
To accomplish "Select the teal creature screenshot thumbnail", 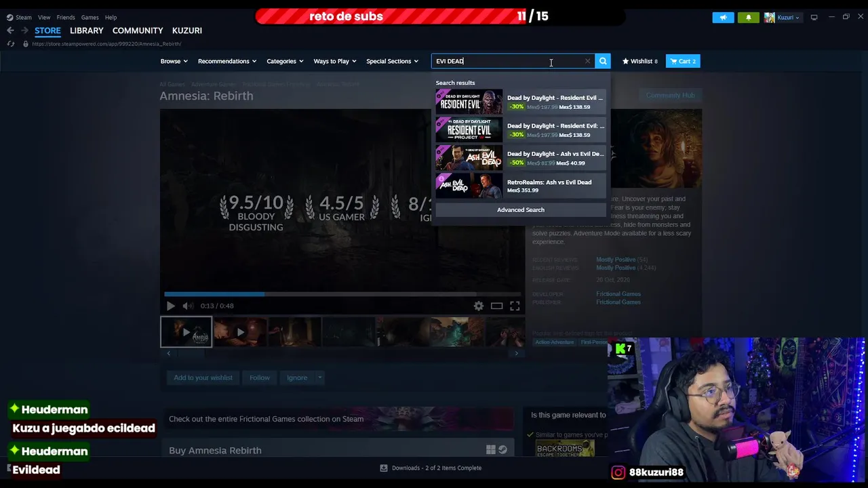I will pyautogui.click(x=458, y=332).
